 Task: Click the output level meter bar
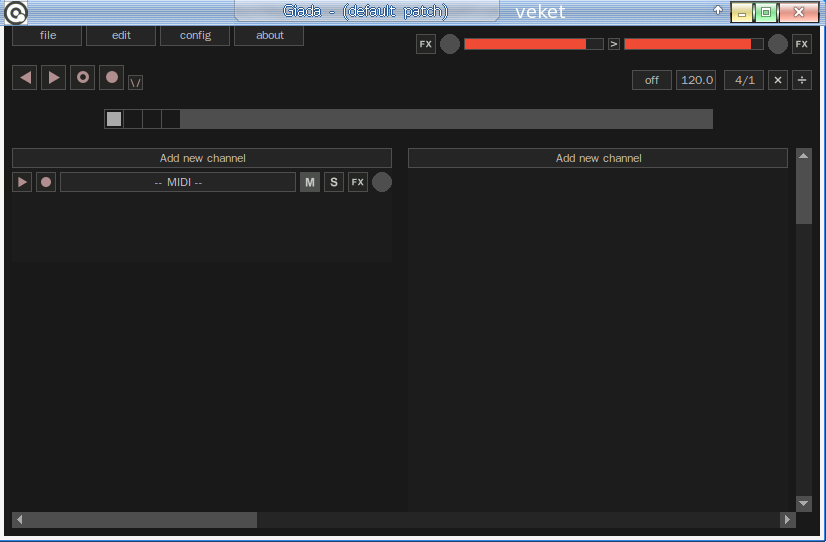click(x=694, y=44)
